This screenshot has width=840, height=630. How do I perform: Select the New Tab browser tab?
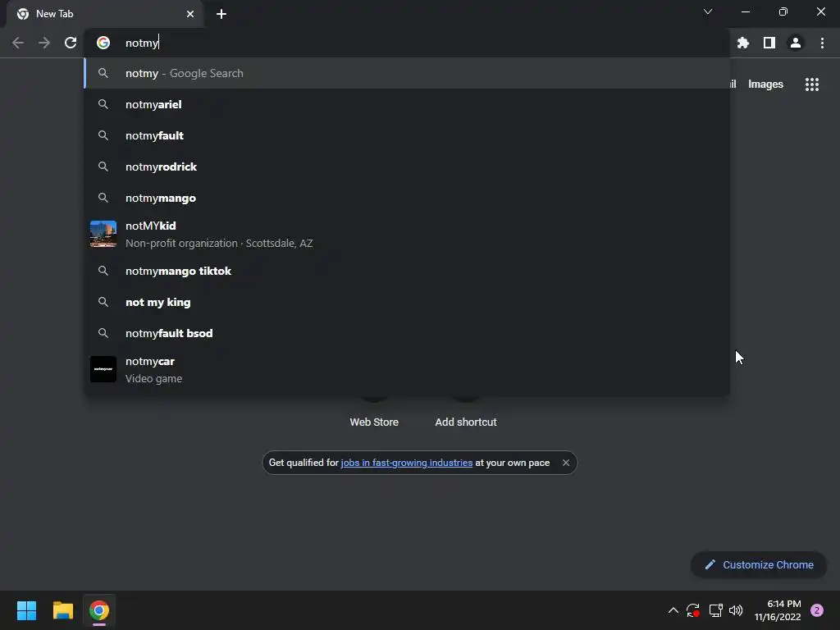(105, 14)
